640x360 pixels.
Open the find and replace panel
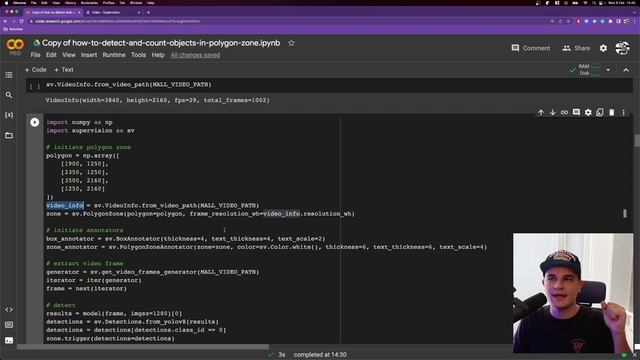click(9, 95)
